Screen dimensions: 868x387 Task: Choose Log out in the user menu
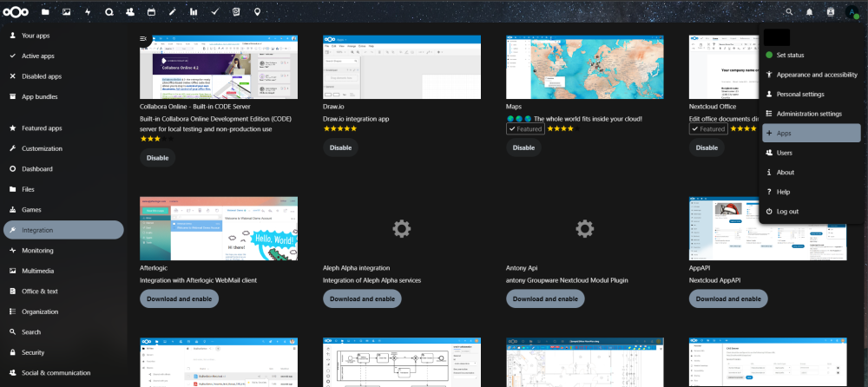click(812, 212)
